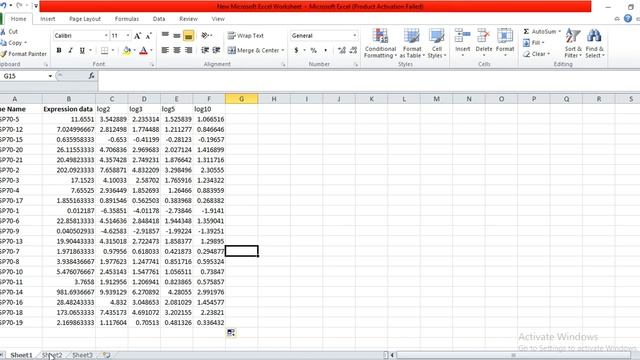Click Decrease Decimal icon
Viewport: 640px width, 360px height.
click(353, 50)
